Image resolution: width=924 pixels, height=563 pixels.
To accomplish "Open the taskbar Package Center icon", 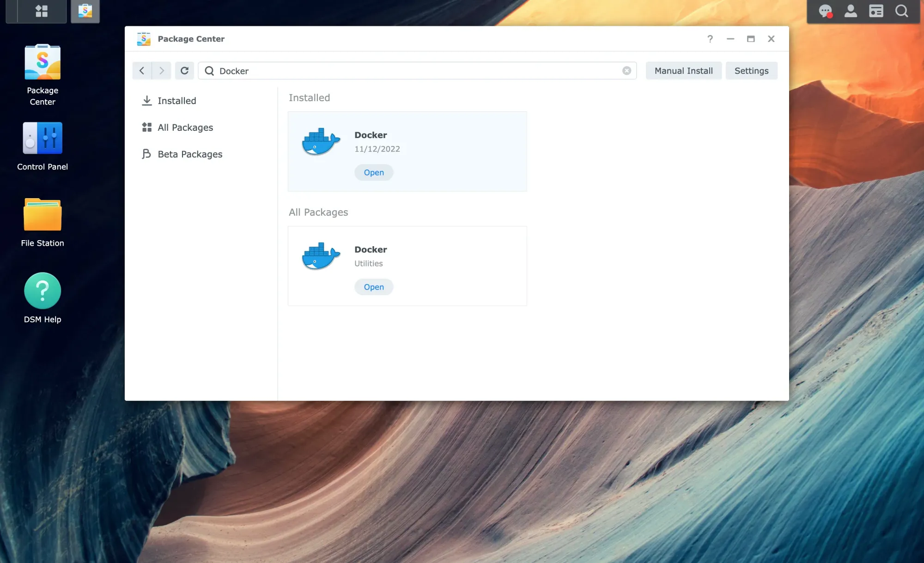I will coord(85,11).
